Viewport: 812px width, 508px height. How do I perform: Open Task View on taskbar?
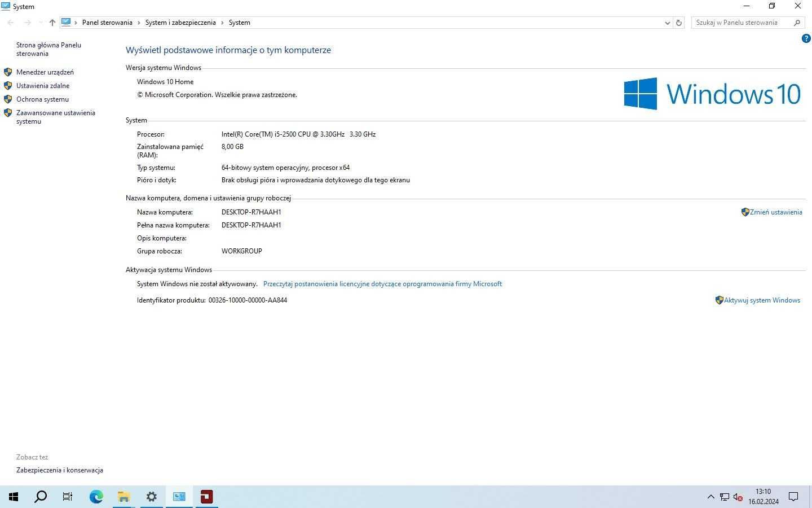68,497
